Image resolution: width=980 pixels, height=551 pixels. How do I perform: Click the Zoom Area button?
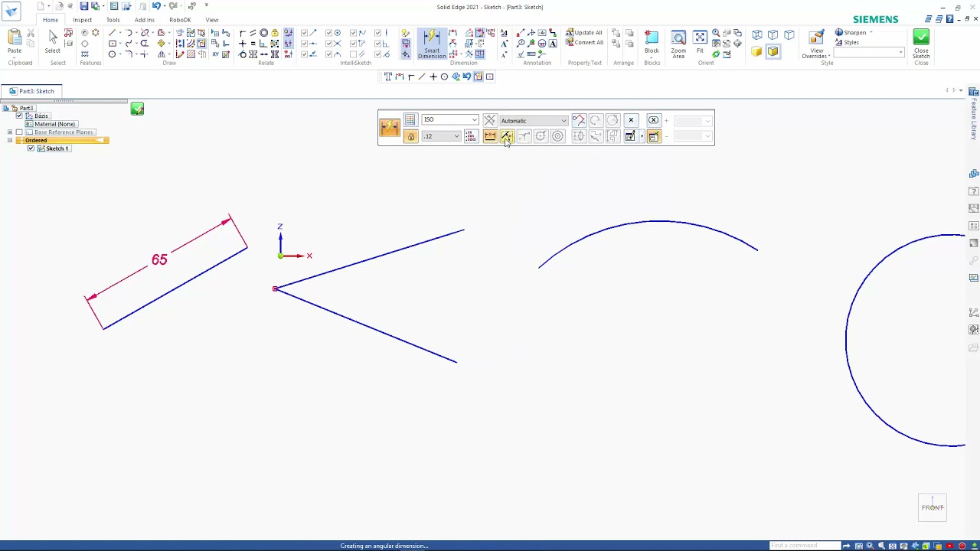pos(678,44)
